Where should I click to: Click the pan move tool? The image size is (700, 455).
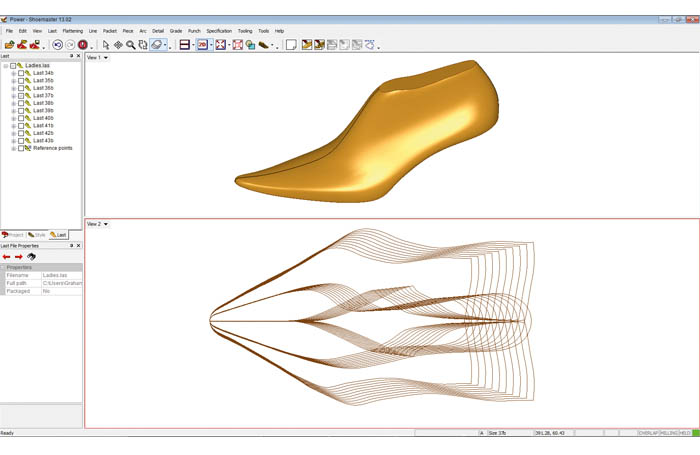click(x=118, y=45)
